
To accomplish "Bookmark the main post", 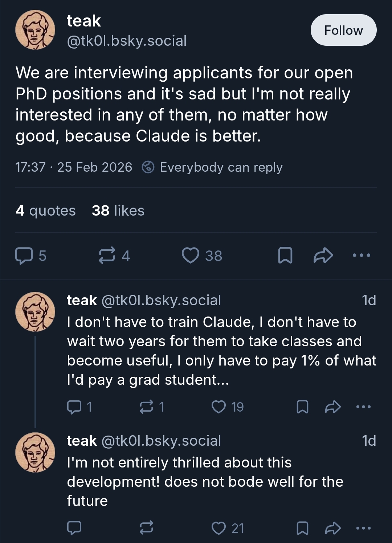I will [285, 256].
